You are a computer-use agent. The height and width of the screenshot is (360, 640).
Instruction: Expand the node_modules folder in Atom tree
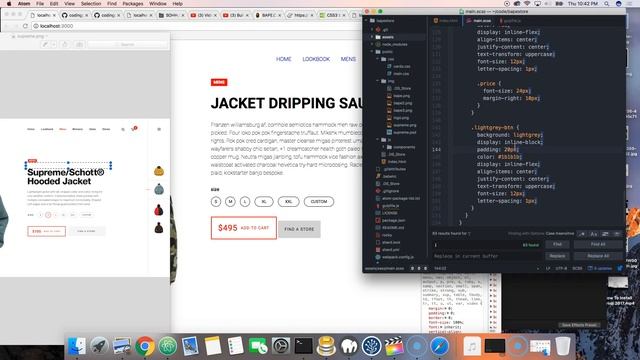tap(372, 44)
